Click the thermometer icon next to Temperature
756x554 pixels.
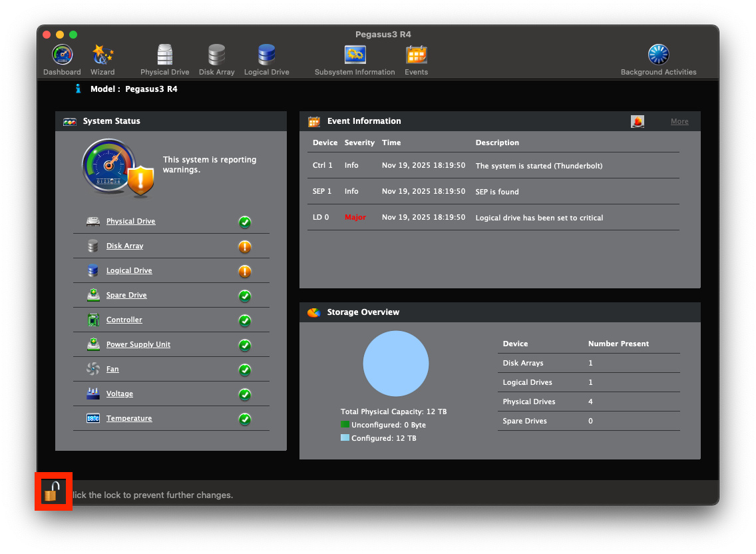pyautogui.click(x=93, y=418)
